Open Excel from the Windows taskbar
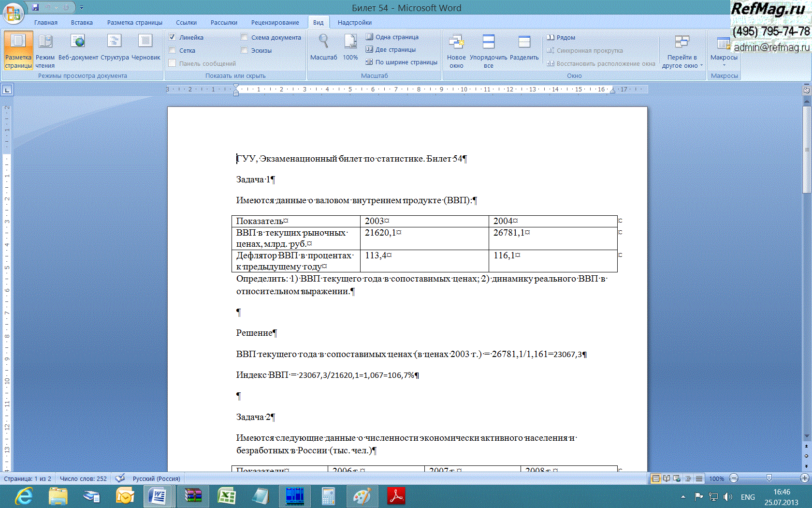Viewport: 812px width, 508px height. click(x=226, y=496)
